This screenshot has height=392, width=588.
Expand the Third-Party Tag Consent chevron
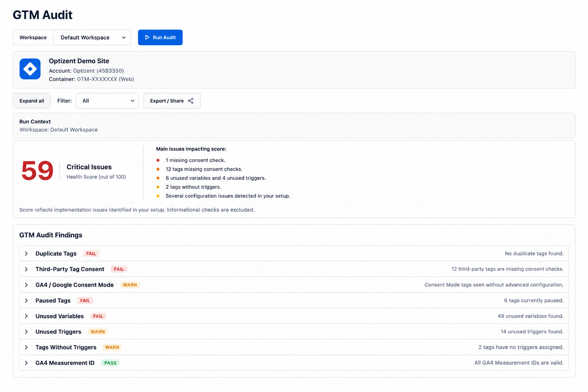coord(26,269)
